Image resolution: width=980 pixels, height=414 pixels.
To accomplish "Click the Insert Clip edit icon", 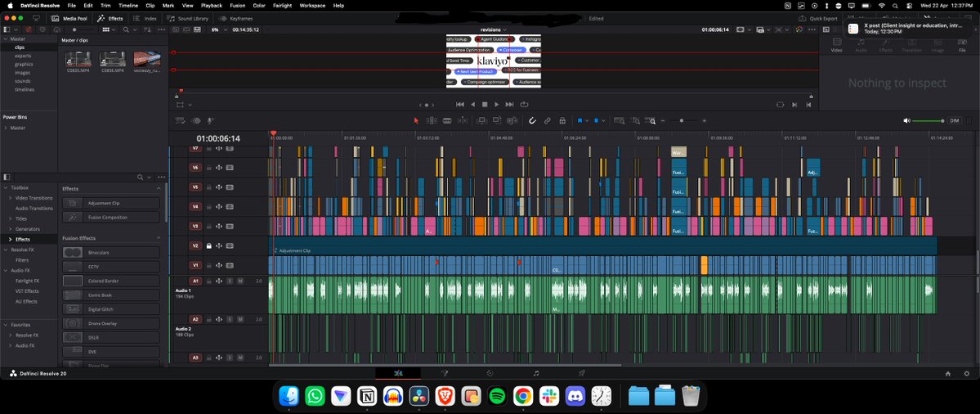I will click(x=482, y=121).
